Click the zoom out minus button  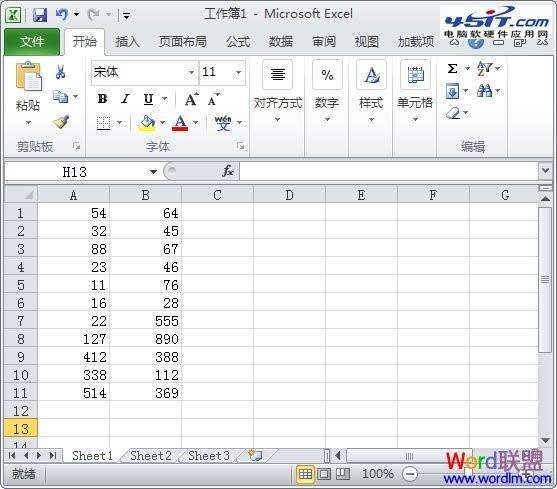click(410, 474)
